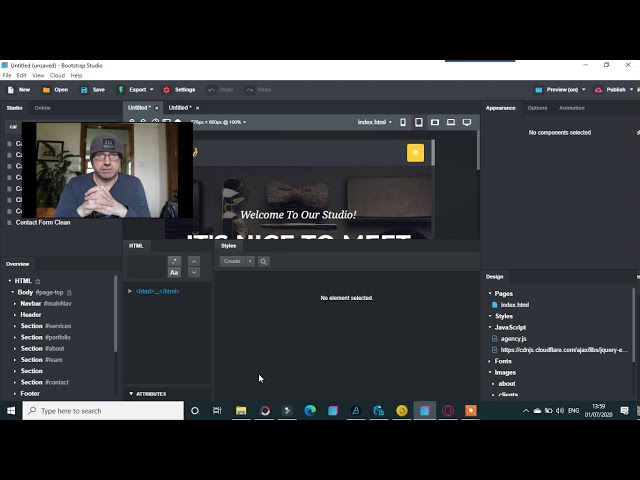Screen dimensions: 640x480
Task: Collapse the ATTRIBUTES section
Action: (131, 394)
